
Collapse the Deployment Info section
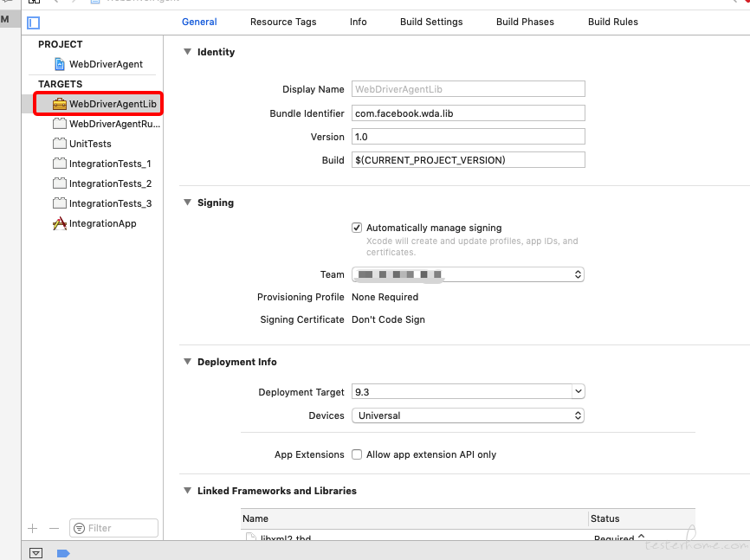[x=187, y=362]
